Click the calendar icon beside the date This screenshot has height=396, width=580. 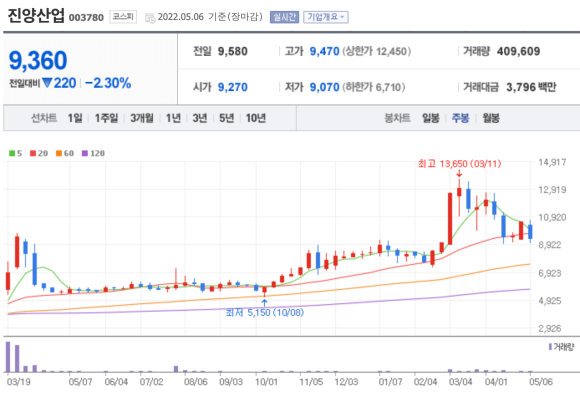point(150,18)
